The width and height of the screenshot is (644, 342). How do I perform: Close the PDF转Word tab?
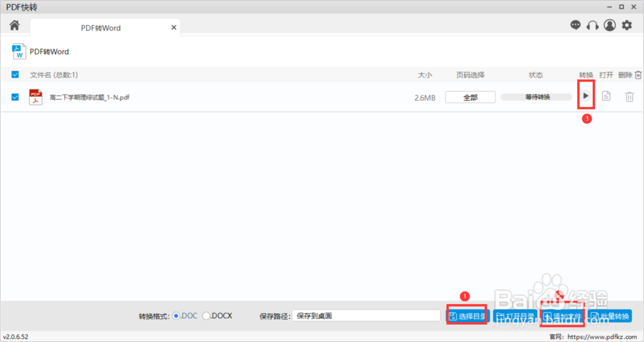(174, 28)
